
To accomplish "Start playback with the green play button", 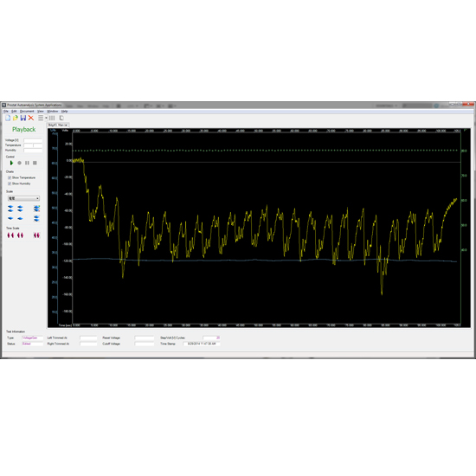I will (x=11, y=163).
